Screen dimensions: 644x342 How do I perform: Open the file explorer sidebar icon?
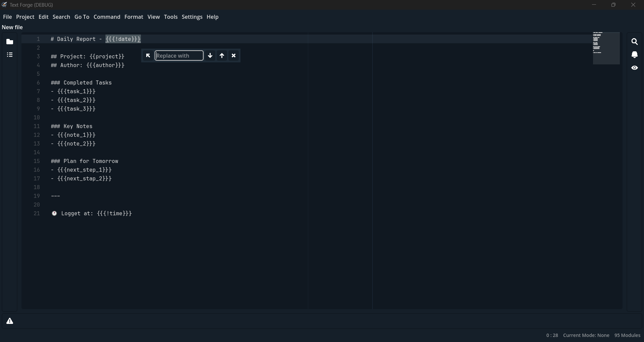10,42
